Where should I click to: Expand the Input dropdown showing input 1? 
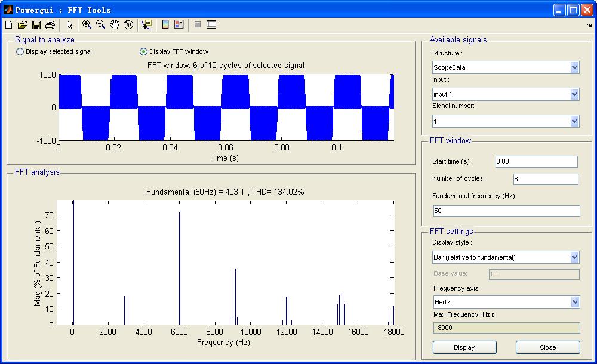[505, 94]
